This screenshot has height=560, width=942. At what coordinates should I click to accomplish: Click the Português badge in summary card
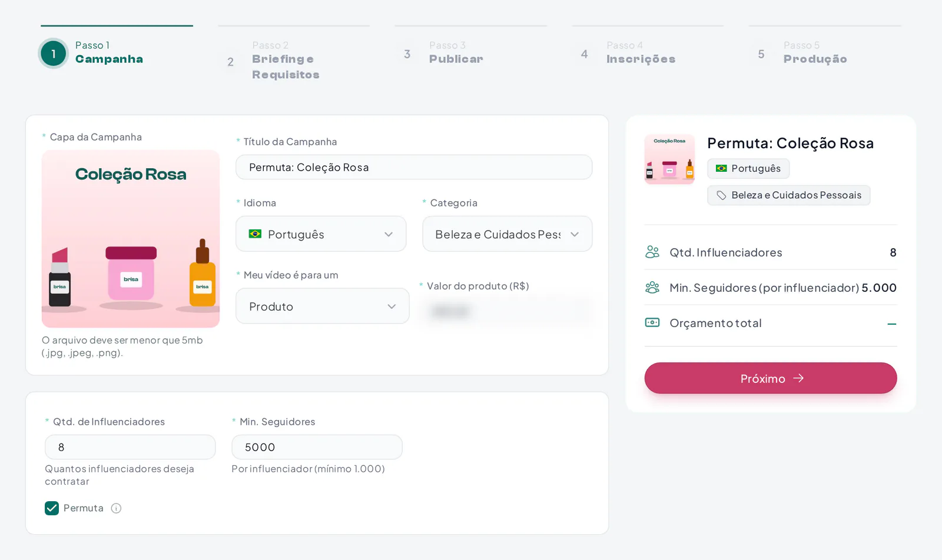(748, 168)
